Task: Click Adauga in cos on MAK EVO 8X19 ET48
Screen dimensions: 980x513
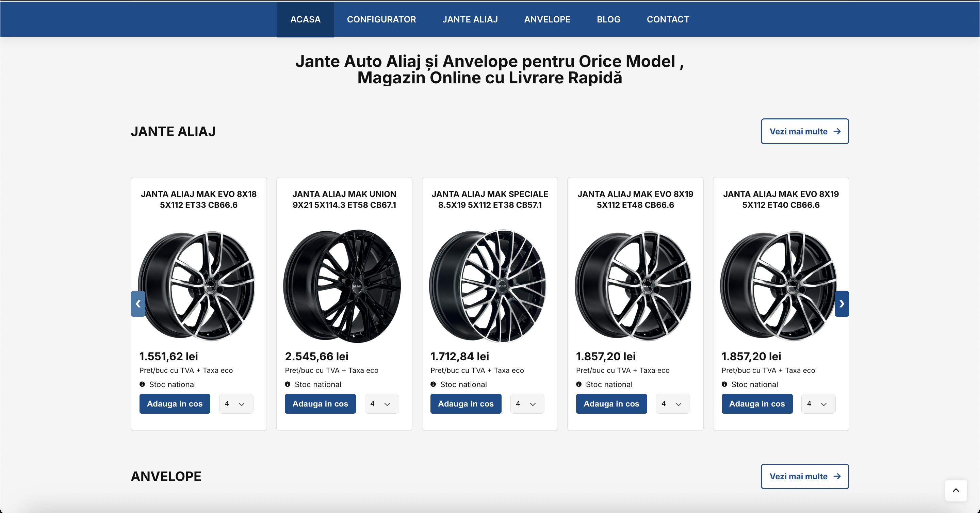Action: pyautogui.click(x=611, y=403)
